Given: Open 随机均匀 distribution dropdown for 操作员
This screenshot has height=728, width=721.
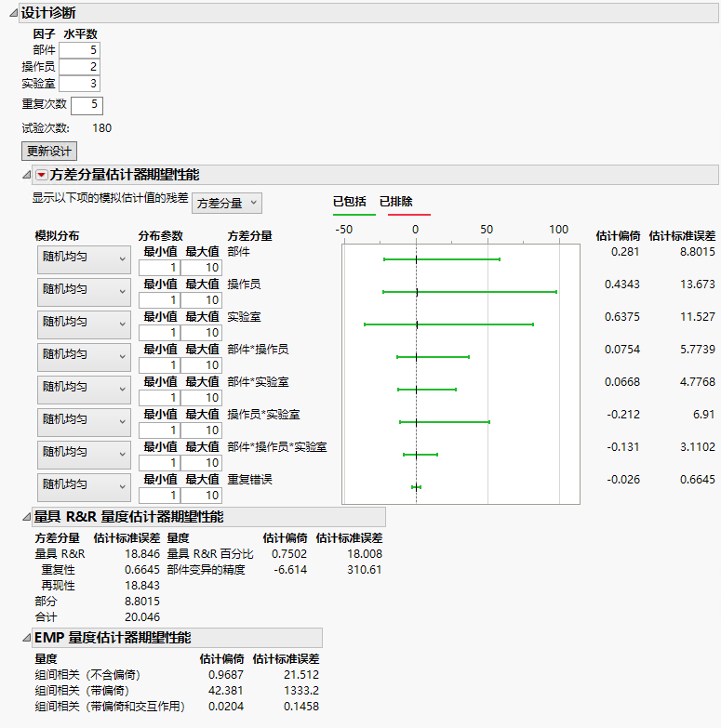Looking at the screenshot, I should (84, 292).
